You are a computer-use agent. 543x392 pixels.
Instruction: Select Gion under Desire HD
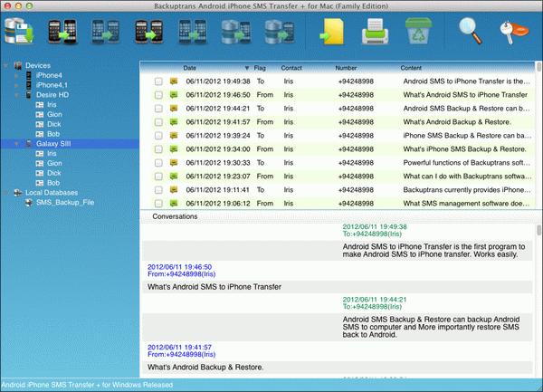coord(54,114)
